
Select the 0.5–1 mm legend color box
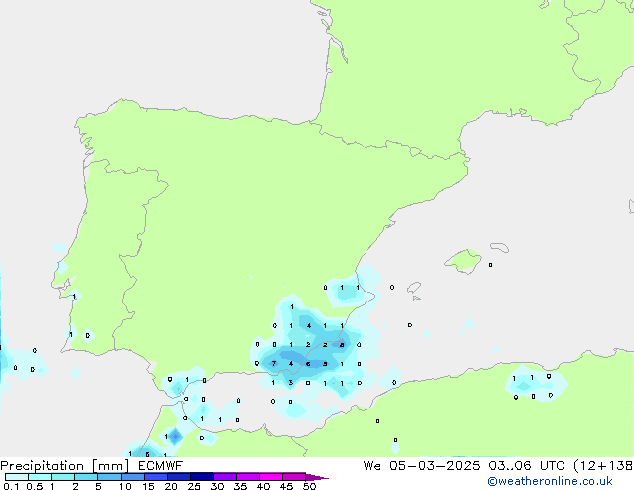click(x=40, y=477)
